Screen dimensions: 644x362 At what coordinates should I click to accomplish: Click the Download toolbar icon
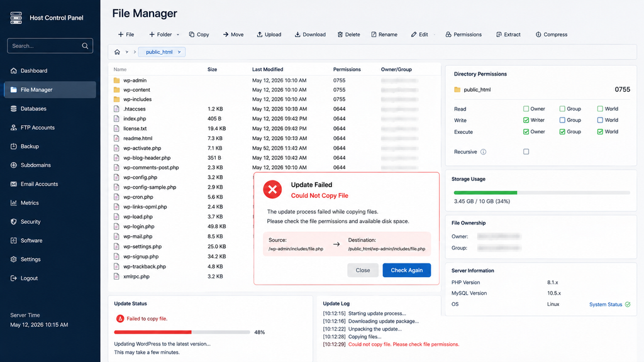point(297,35)
